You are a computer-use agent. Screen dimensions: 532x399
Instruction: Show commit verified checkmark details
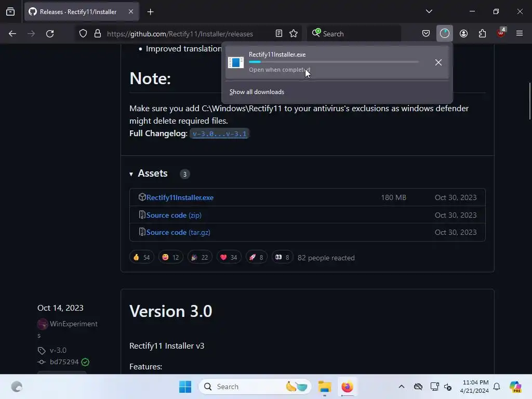(86, 362)
